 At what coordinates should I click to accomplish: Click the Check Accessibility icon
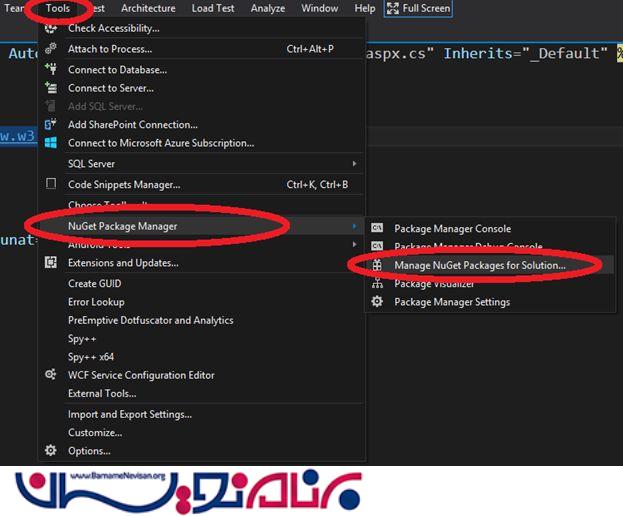[x=51, y=28]
